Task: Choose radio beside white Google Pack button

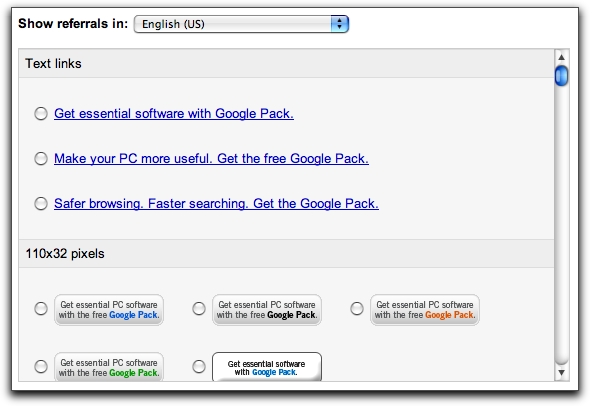Action: tap(199, 366)
